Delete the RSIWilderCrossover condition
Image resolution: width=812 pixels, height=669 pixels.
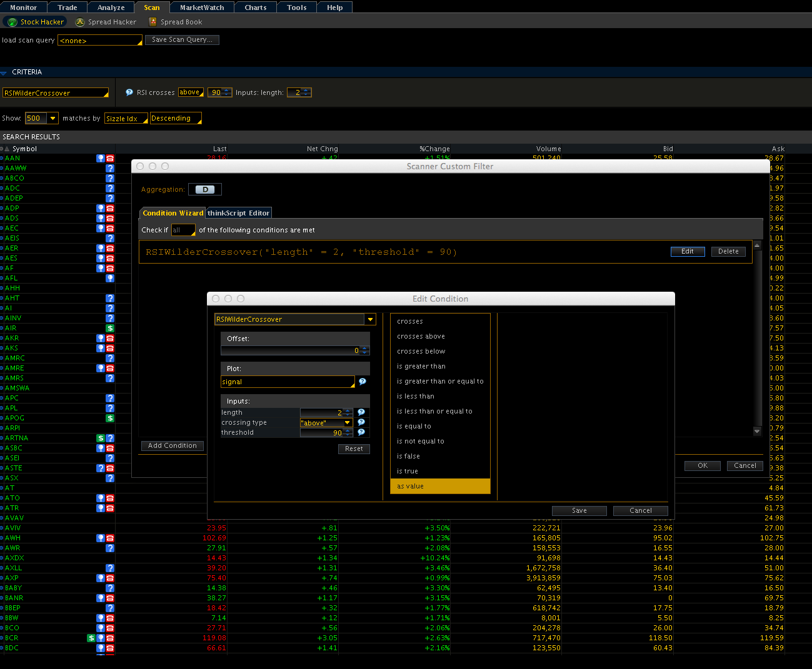(x=728, y=251)
